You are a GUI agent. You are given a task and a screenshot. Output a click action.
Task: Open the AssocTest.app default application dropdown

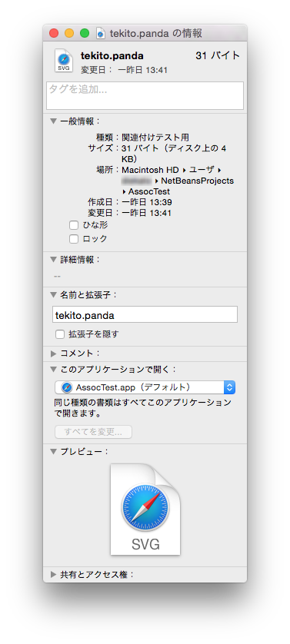[145, 387]
